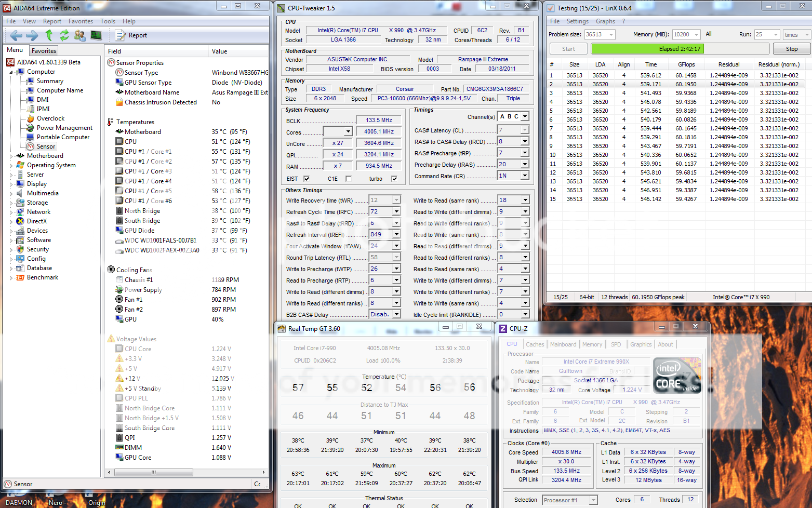The height and width of the screenshot is (508, 812).
Task: Click the AIDA64 up-level green arrow icon
Action: (x=49, y=35)
